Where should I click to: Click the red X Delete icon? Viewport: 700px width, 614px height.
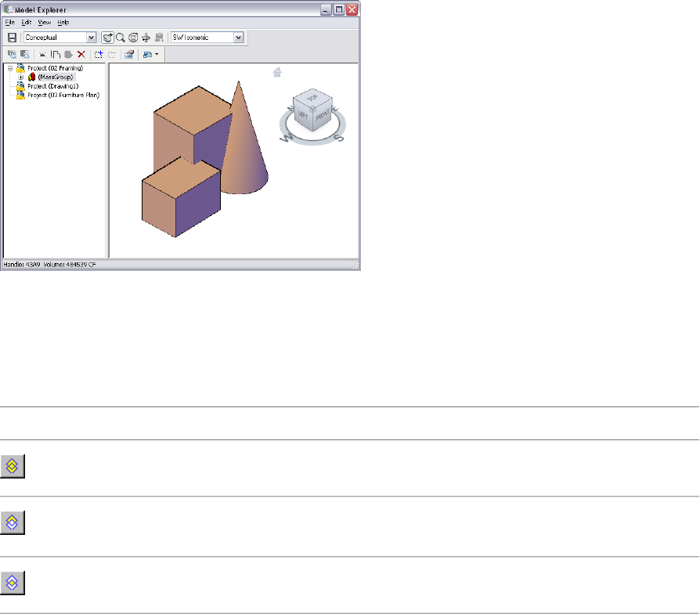click(x=81, y=55)
